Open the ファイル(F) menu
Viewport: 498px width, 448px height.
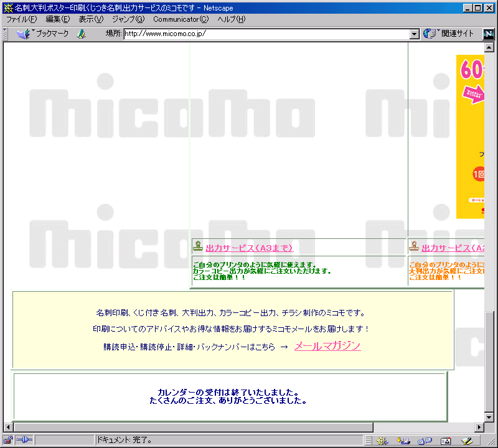point(21,19)
